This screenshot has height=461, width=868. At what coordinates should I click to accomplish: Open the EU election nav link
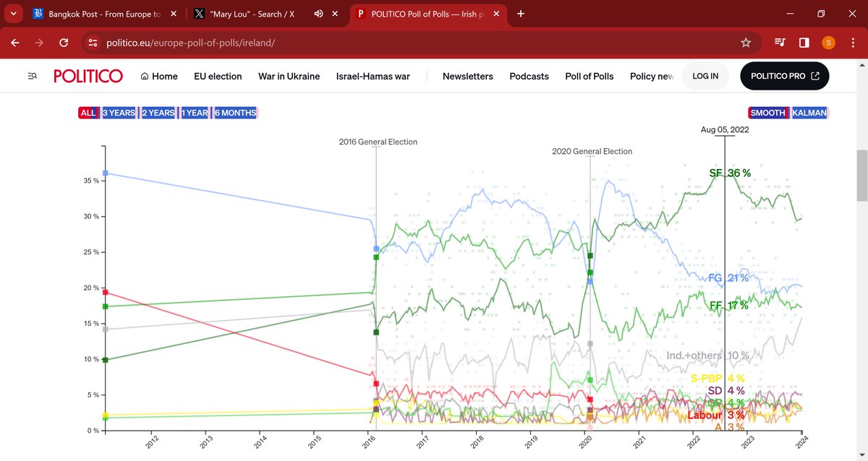[218, 76]
